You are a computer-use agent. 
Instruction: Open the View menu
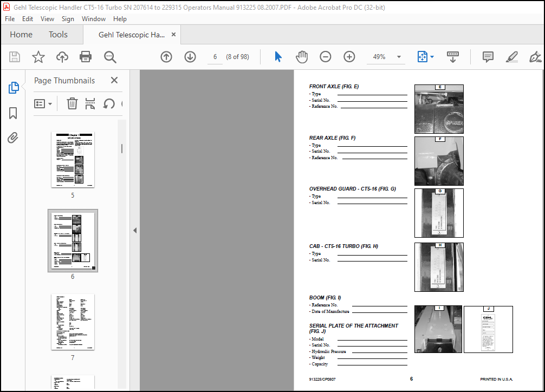(x=47, y=19)
